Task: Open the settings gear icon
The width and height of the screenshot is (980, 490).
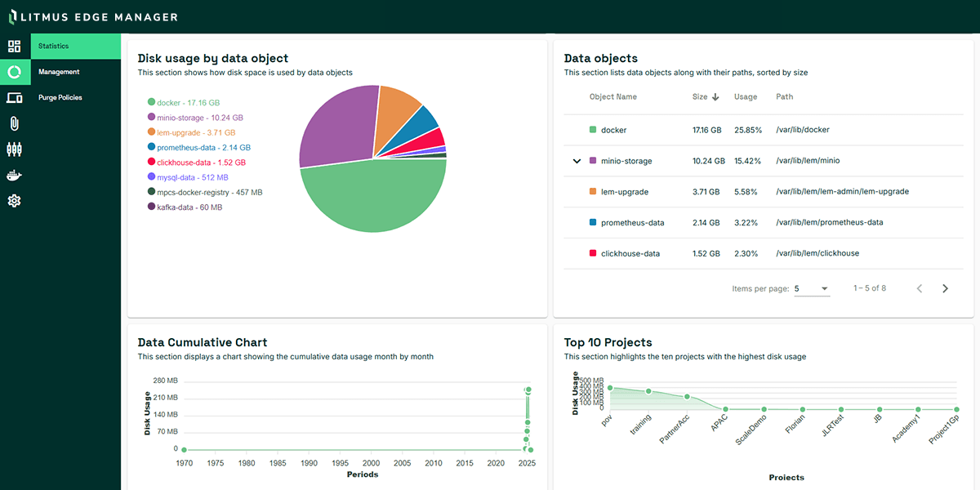Action: [x=14, y=200]
